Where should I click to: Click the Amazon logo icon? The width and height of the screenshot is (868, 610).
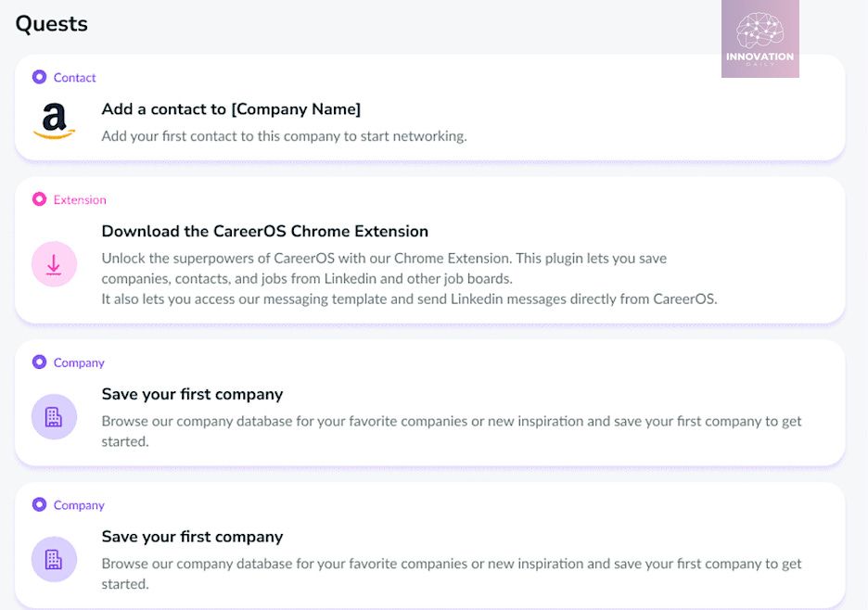(54, 121)
